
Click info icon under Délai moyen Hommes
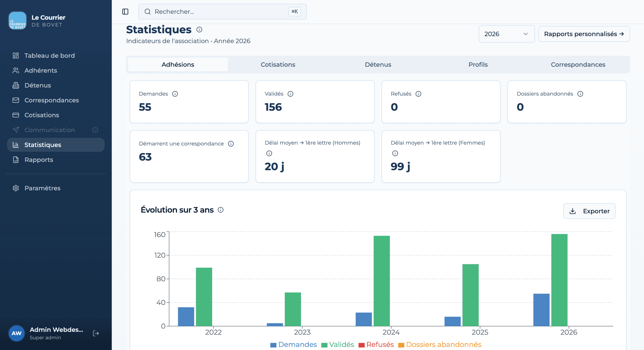pos(269,153)
